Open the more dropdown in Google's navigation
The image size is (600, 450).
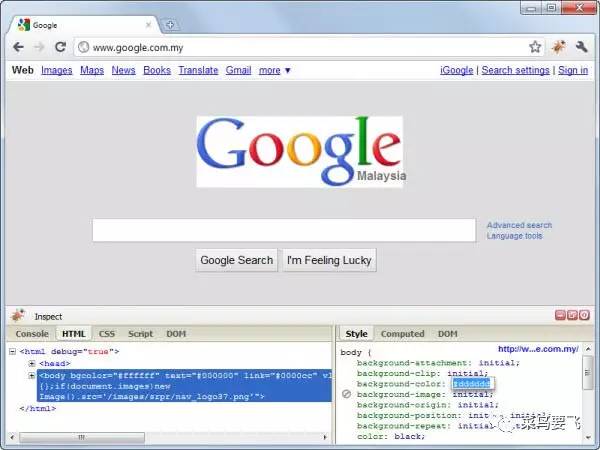pos(275,70)
